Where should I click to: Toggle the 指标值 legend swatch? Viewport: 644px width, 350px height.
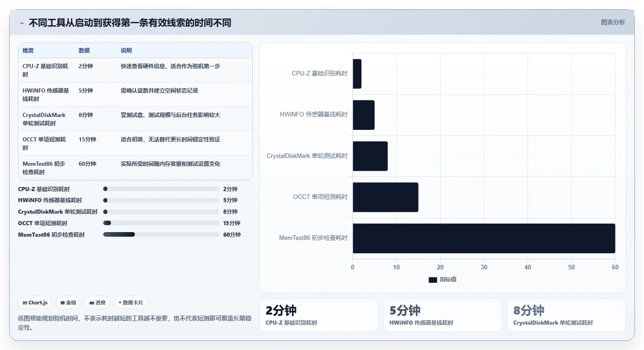(433, 280)
